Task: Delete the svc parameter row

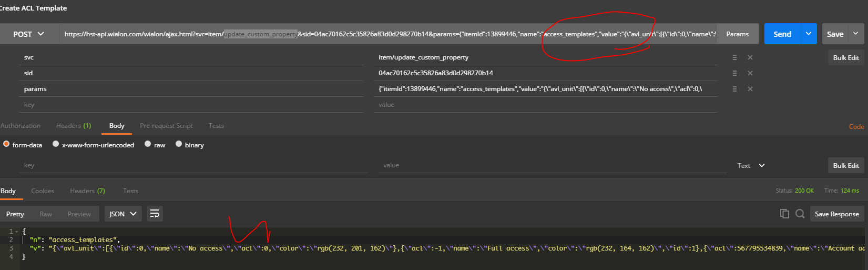Action: [750, 57]
